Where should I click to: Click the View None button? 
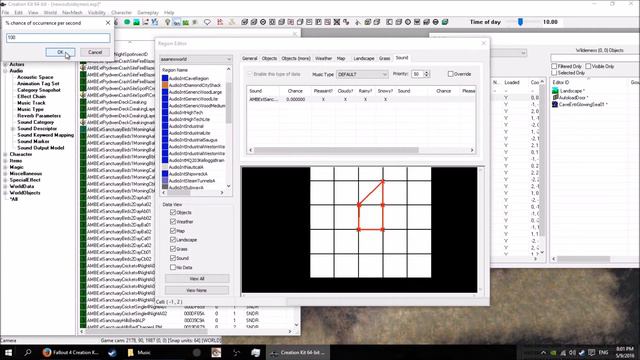pos(197,290)
